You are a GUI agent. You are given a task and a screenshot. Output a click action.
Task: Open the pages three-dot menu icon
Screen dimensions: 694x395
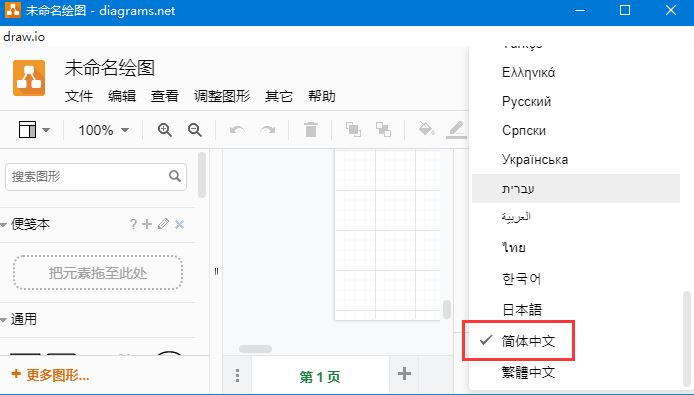(238, 376)
